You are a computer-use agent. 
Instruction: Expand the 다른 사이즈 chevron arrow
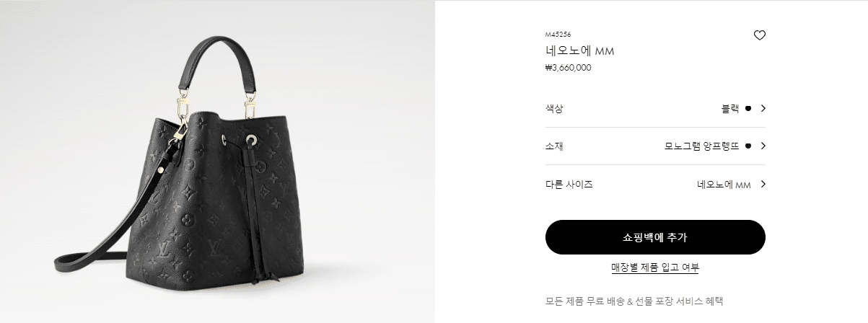[763, 184]
